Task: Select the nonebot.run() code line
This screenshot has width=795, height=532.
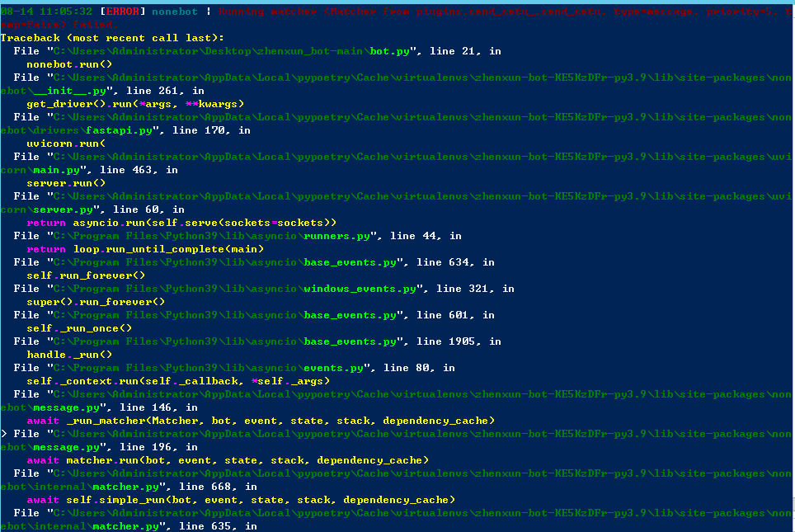Action: pyautogui.click(x=69, y=64)
